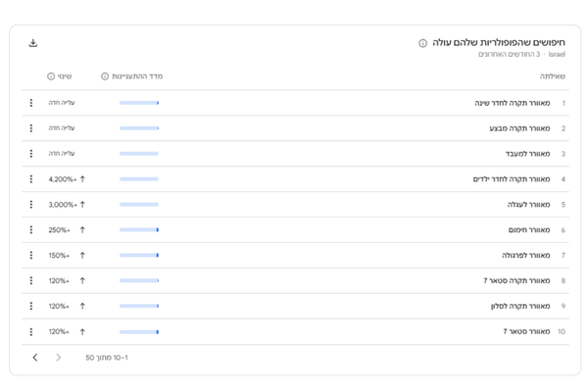Screen dimensions: 588x392
Task: Open more options for מאוורר חימום row
Action: [x=31, y=230]
